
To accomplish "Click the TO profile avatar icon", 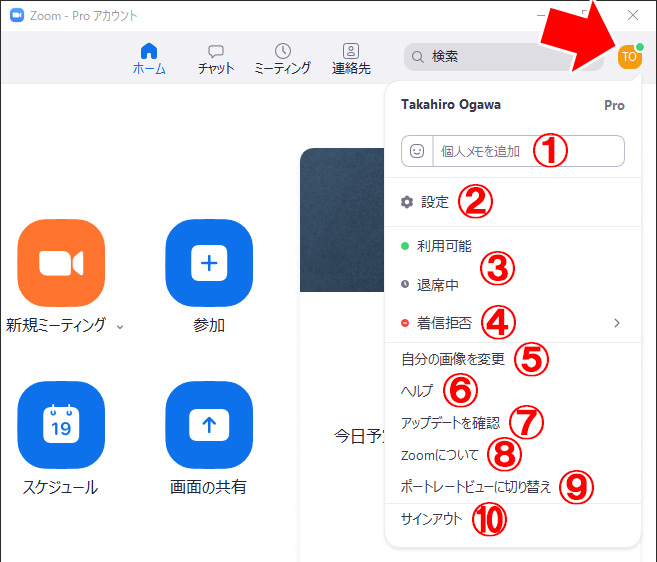I will pos(629,57).
